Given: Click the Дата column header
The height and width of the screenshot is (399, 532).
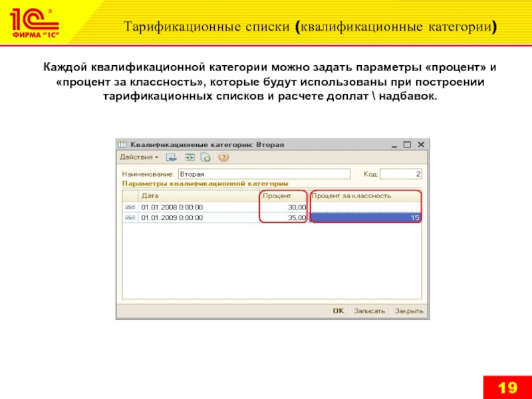Looking at the screenshot, I should pos(198,196).
